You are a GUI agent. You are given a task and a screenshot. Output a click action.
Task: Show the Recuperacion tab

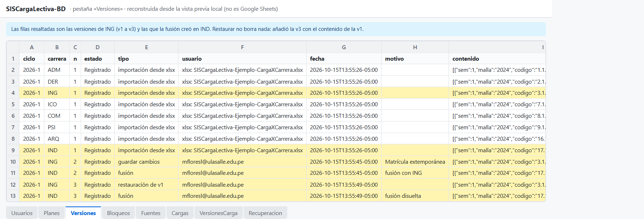coord(266,213)
